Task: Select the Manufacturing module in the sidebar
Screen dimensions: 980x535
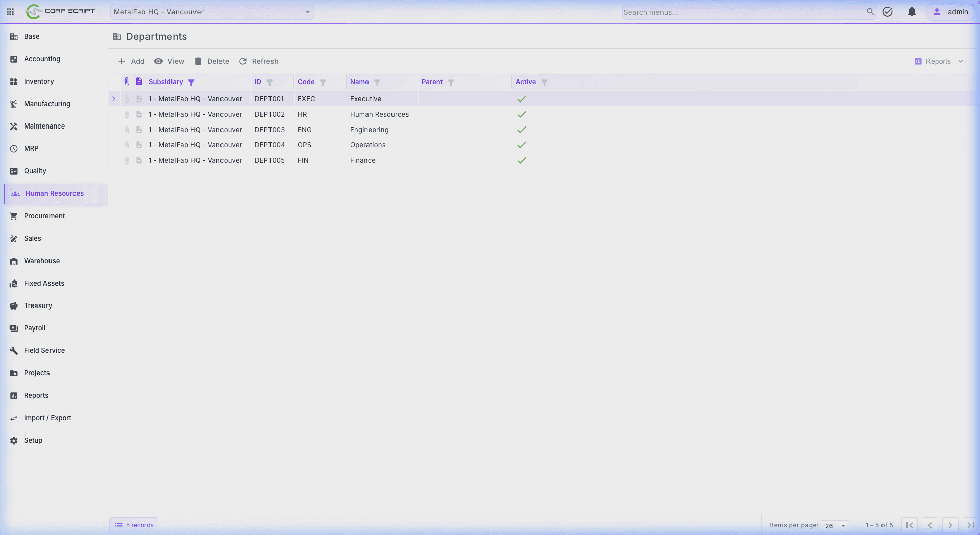Action: (47, 104)
